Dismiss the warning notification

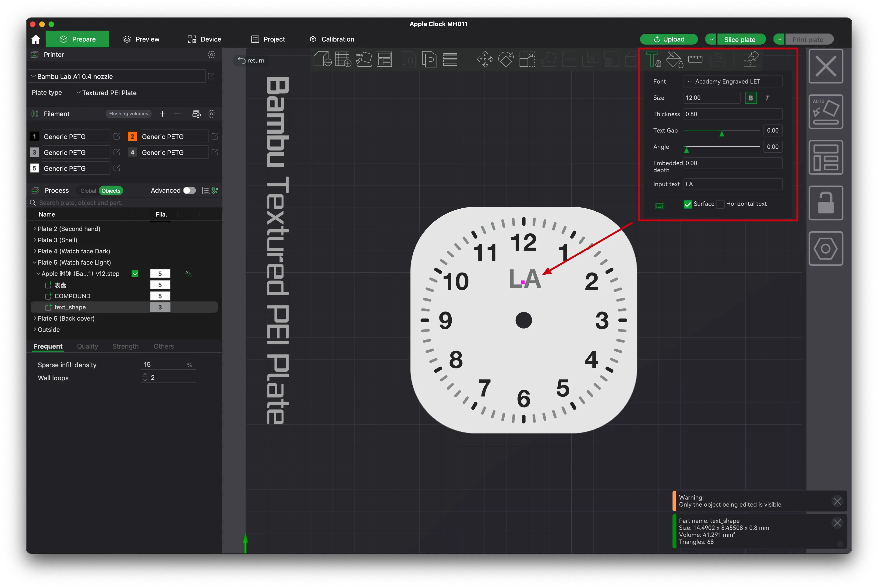[837, 501]
